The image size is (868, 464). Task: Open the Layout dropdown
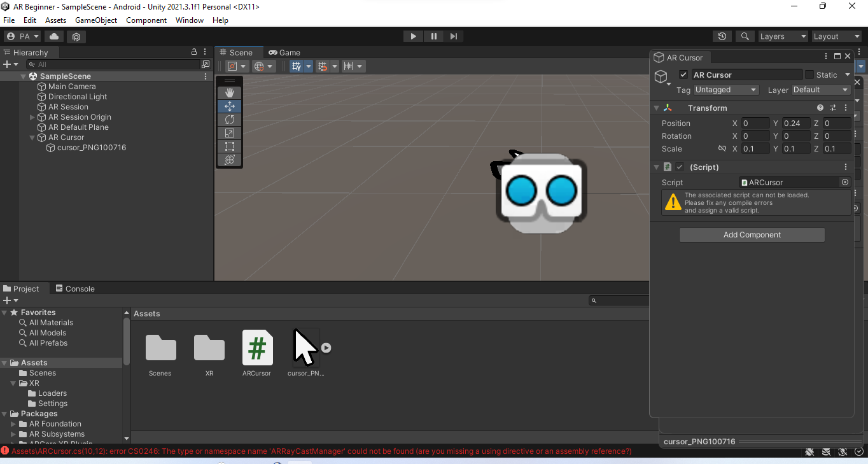coord(836,36)
